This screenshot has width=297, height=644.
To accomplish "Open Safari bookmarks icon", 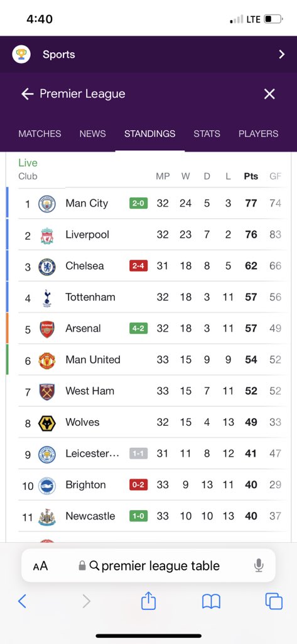I will coord(211,602).
